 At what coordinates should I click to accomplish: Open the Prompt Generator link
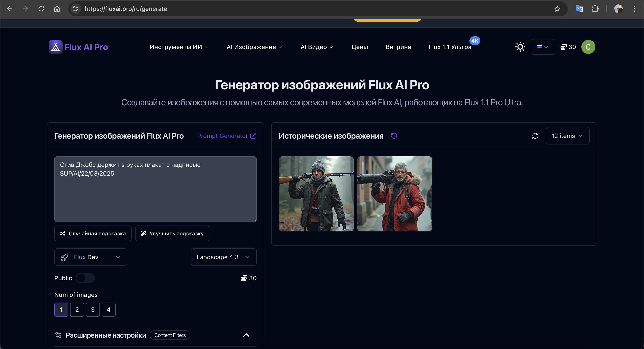pyautogui.click(x=226, y=136)
